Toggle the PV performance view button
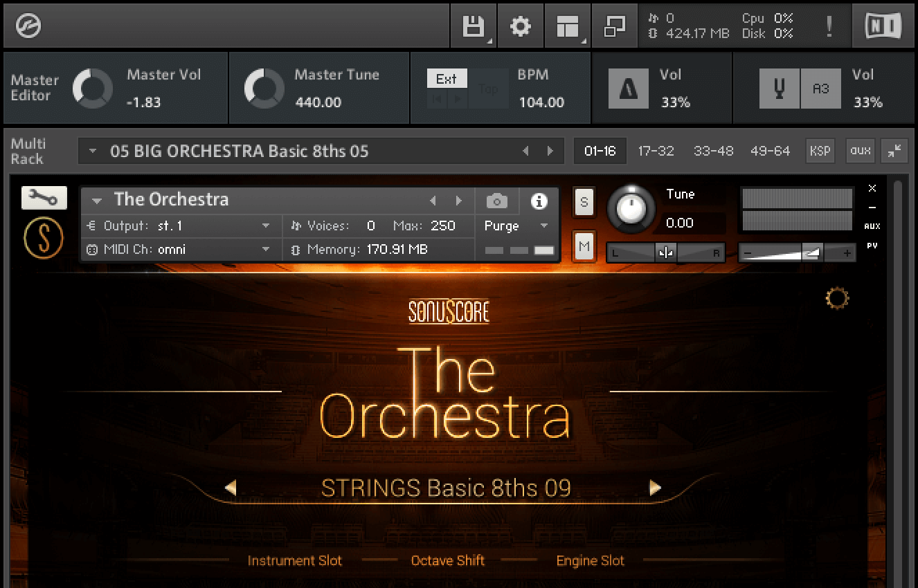Screen dimensions: 918x588 coord(872,246)
